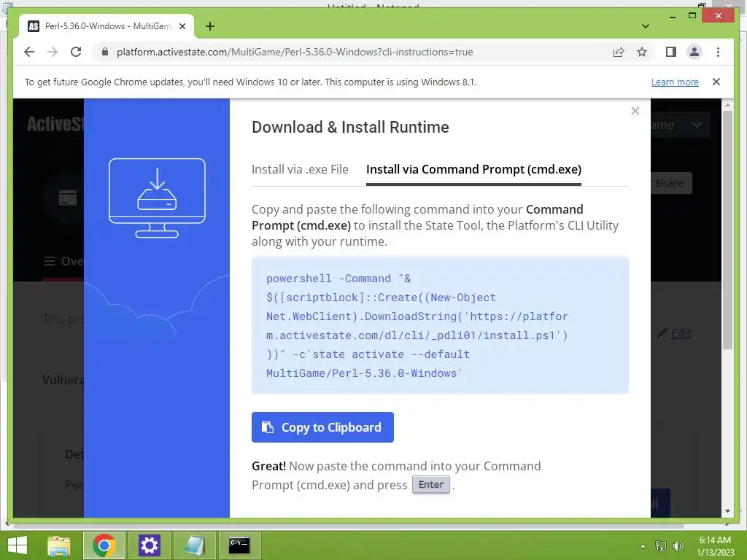Click the scrollbar up arrow

point(727,105)
